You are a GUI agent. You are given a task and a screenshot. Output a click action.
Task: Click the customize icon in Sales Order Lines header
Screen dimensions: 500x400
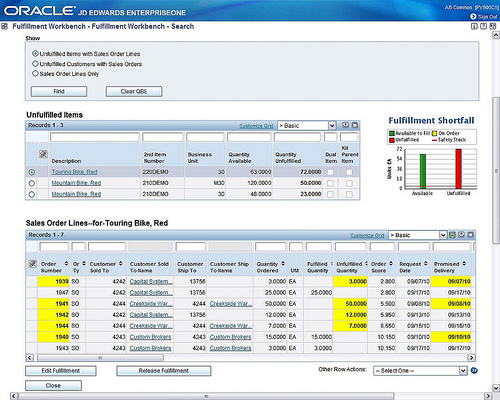(x=32, y=264)
